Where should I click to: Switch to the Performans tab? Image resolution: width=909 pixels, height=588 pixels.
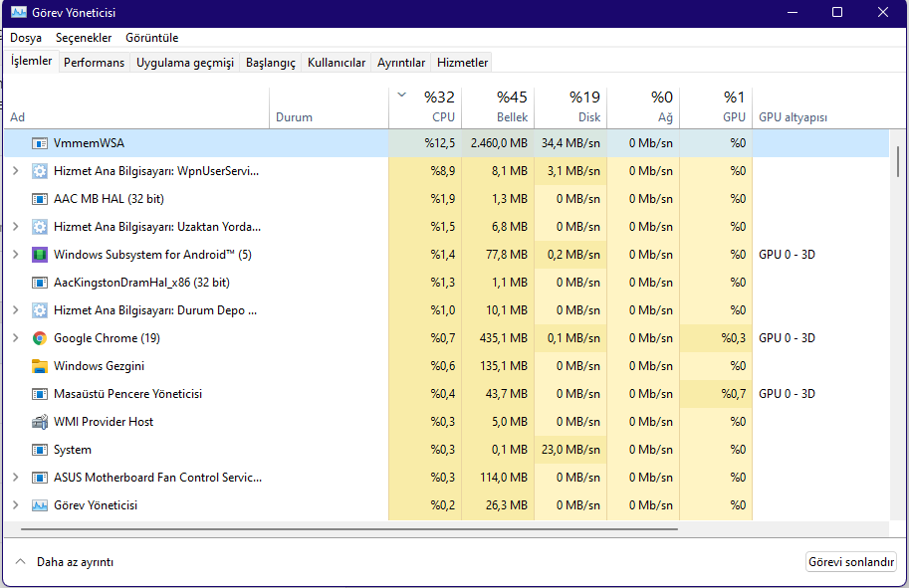click(94, 62)
